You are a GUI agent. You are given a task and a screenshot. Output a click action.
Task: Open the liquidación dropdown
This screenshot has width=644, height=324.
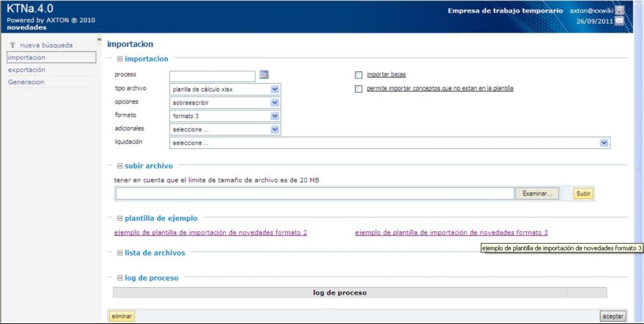click(389, 143)
